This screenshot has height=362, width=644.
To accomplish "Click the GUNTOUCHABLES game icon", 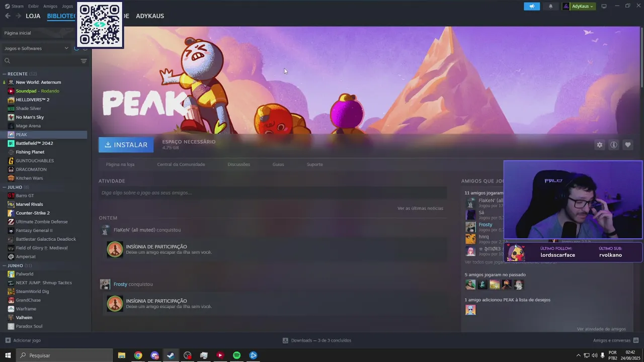I will [x=11, y=160].
